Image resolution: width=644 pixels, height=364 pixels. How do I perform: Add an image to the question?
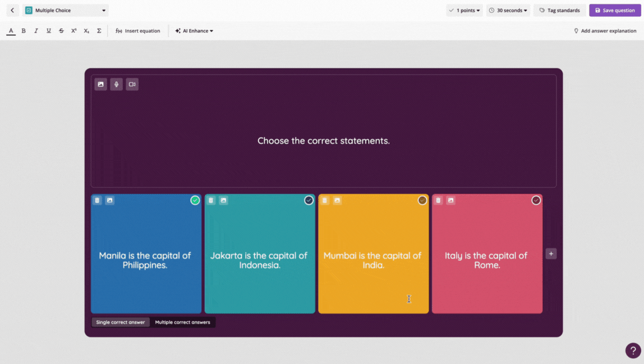100,84
